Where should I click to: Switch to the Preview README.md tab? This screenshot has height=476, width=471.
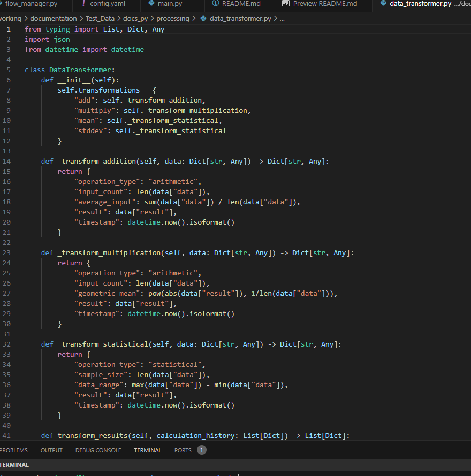[x=324, y=4]
